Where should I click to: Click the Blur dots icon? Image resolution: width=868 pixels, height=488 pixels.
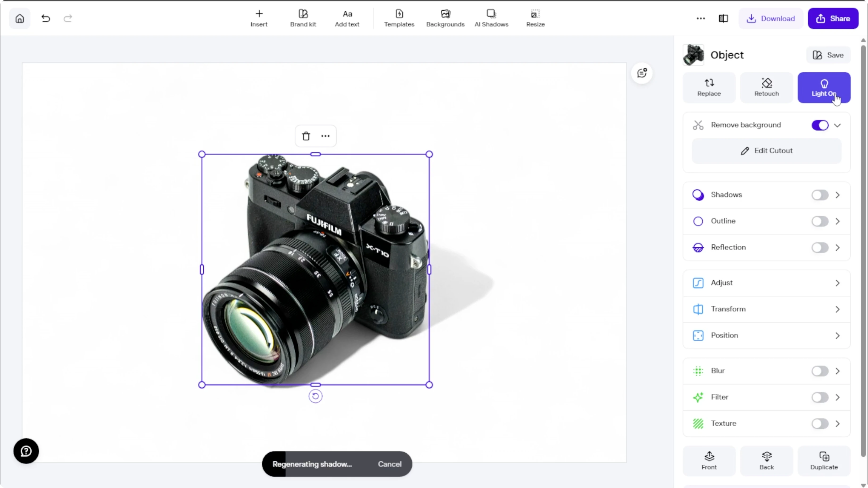pyautogui.click(x=698, y=371)
